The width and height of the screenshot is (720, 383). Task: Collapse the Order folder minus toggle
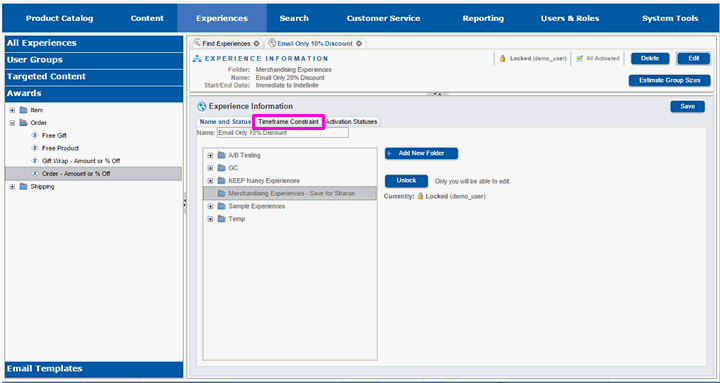(x=12, y=123)
